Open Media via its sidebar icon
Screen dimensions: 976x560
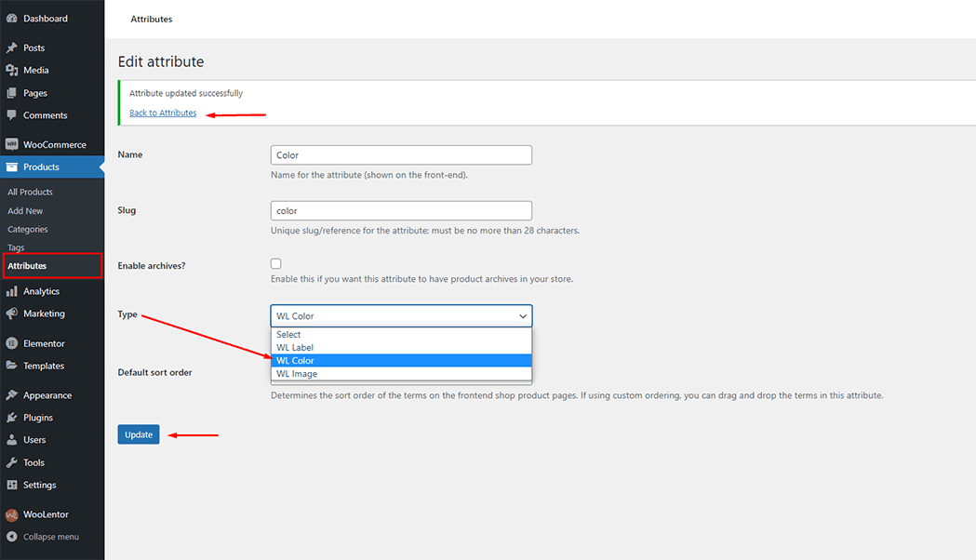pos(11,71)
